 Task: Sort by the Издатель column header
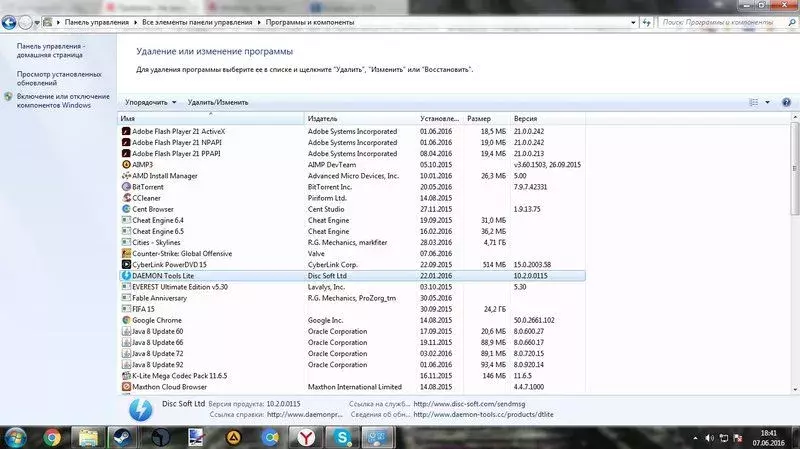click(x=361, y=118)
